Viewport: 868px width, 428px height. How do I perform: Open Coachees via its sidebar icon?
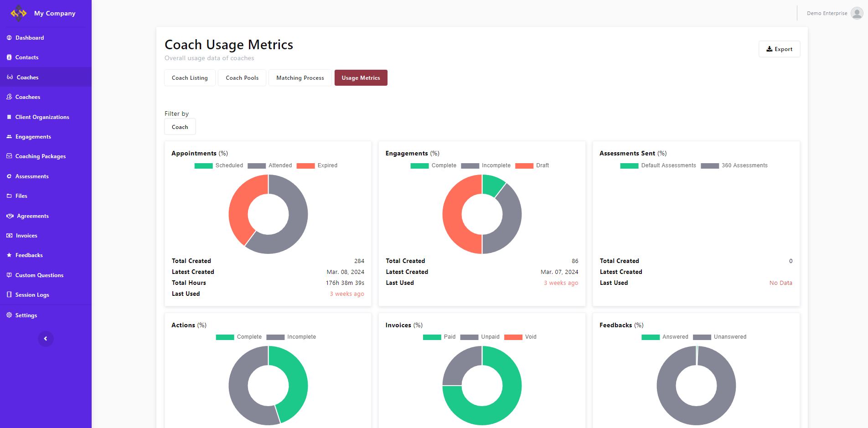(9, 97)
